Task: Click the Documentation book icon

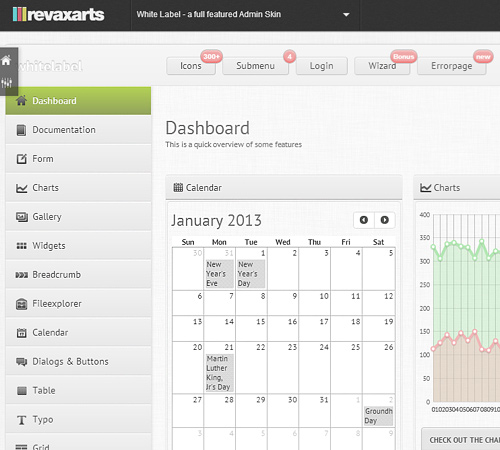Action: [x=21, y=130]
